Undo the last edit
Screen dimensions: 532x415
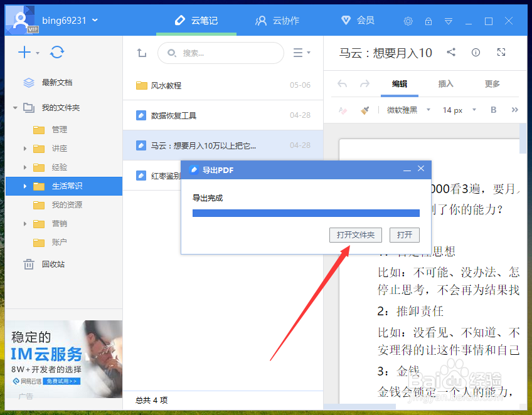tap(342, 84)
